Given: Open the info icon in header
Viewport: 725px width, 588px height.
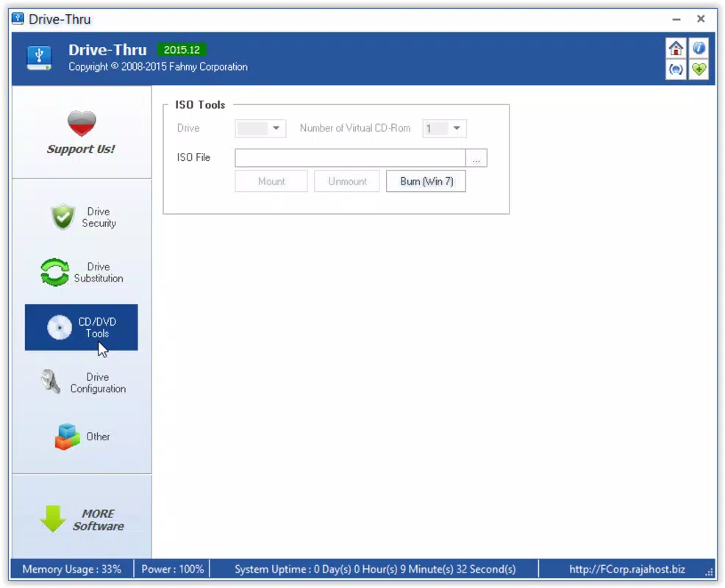Looking at the screenshot, I should tap(699, 48).
